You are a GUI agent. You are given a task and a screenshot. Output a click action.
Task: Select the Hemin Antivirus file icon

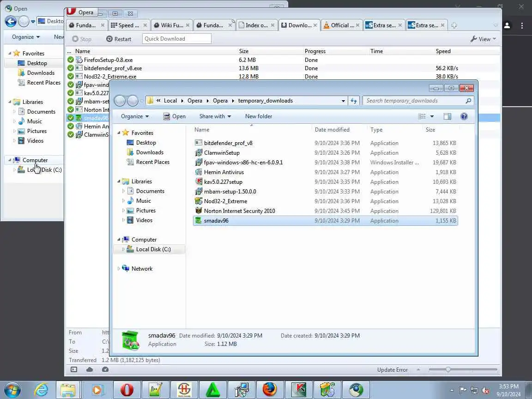(199, 172)
